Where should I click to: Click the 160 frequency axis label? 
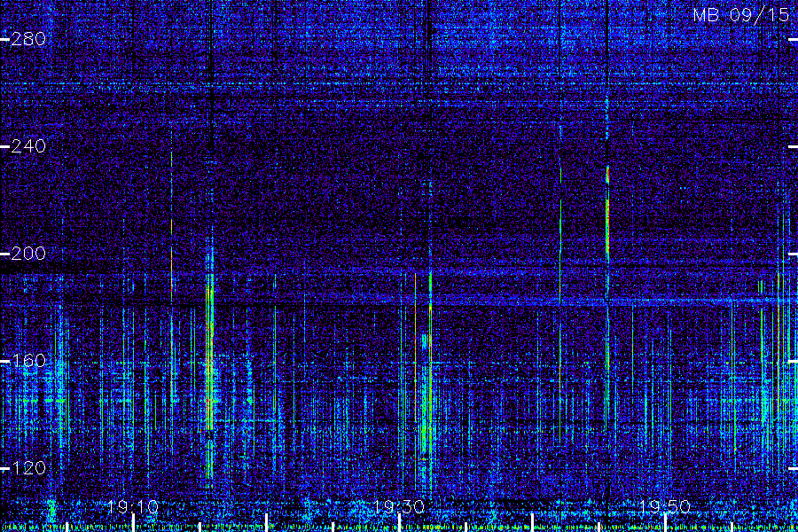[28, 361]
